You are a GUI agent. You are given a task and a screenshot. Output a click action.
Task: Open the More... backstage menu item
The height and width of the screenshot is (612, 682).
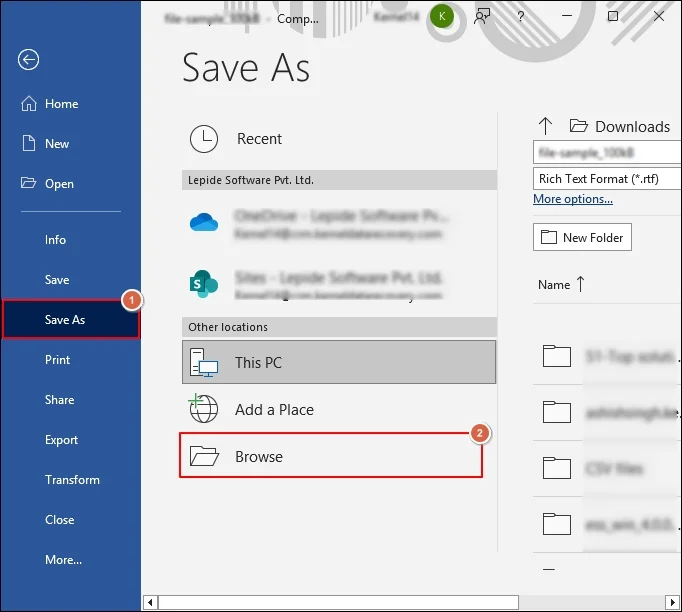[63, 560]
